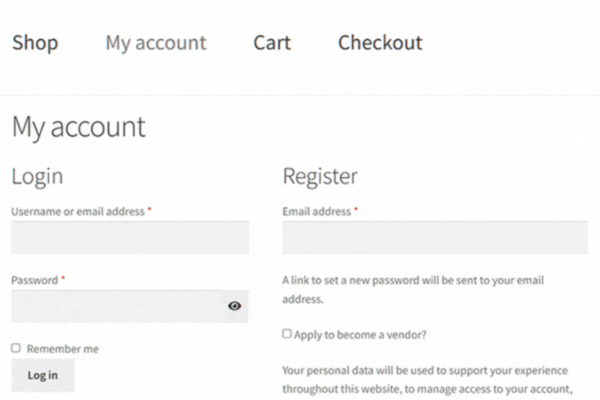Click into the Password input box
Viewport: 600px width, 400px height.
click(115, 306)
